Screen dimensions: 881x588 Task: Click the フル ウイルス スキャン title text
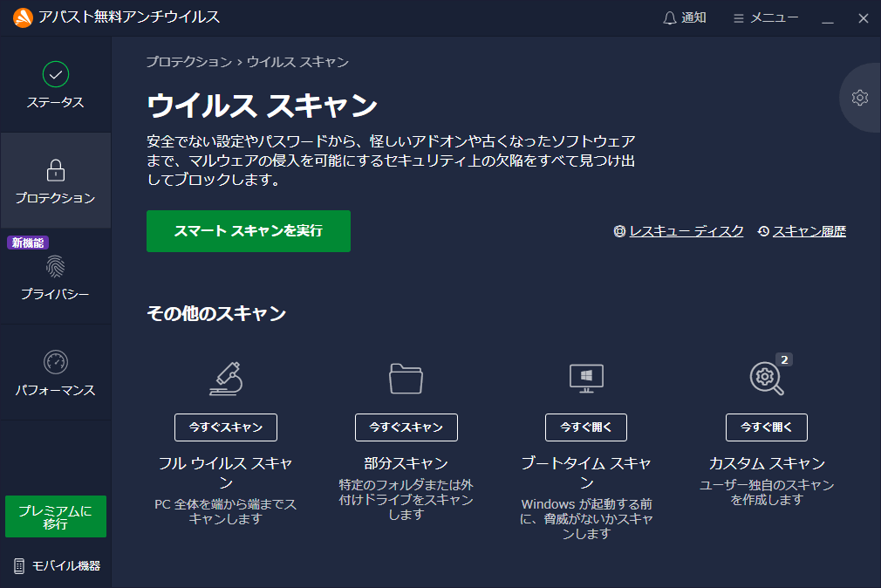point(226,473)
